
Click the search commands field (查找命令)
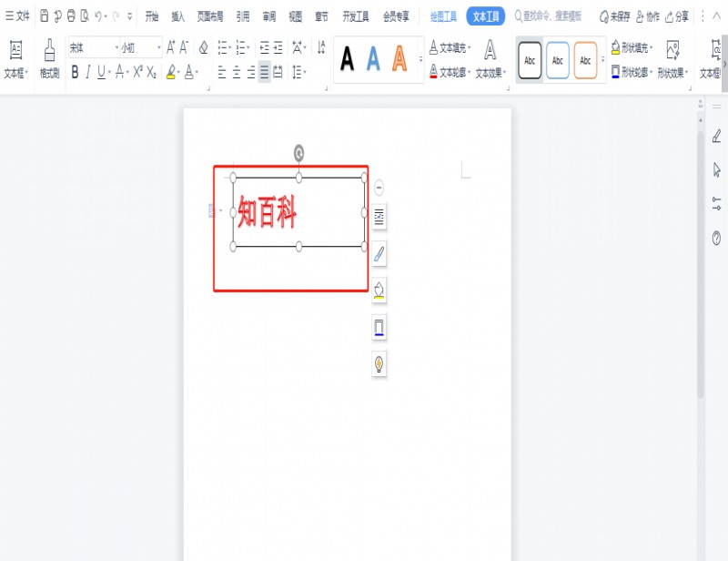549,16
